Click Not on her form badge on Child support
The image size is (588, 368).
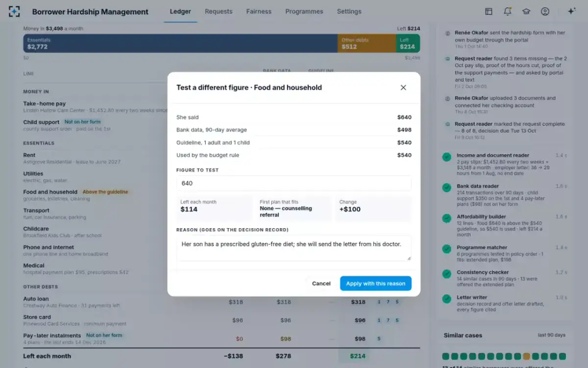83,122
